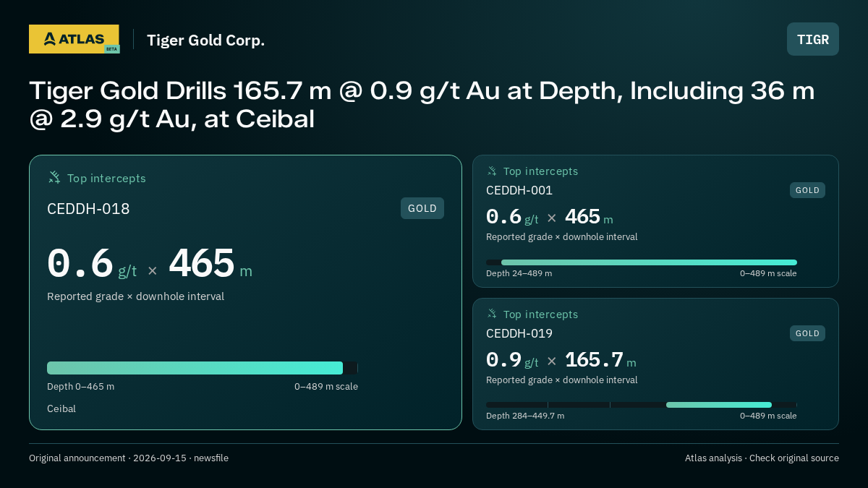Click the CEDDH-001 depth interval bar
The height and width of the screenshot is (488, 868).
coord(642,262)
